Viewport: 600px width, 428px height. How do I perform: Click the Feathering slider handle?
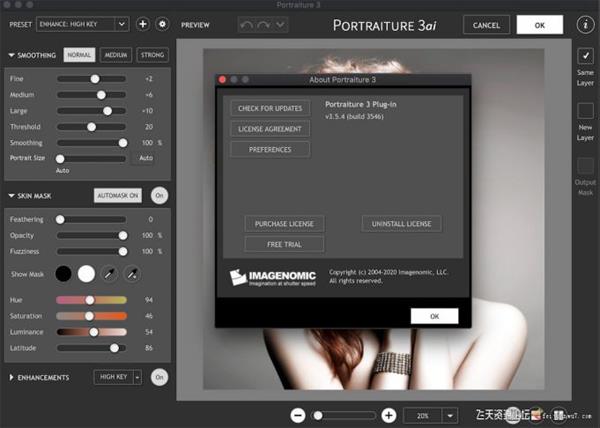60,220
